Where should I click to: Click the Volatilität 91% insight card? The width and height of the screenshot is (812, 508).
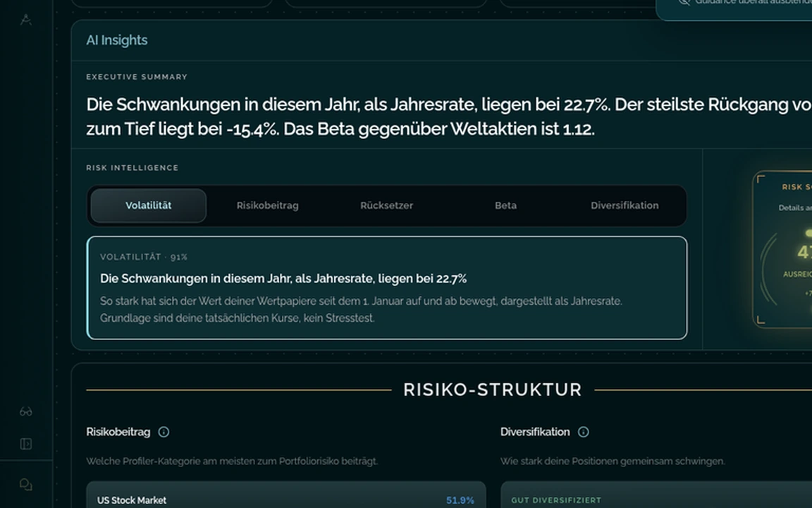tap(387, 288)
